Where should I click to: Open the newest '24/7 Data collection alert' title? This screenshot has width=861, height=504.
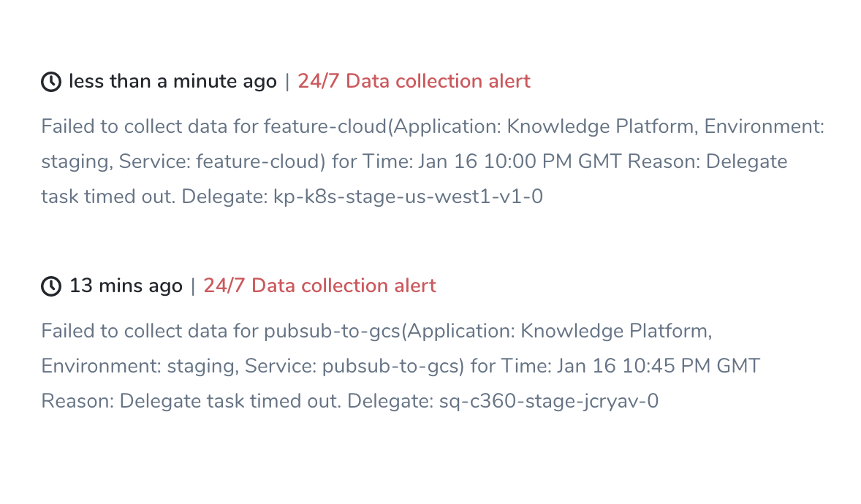point(414,81)
